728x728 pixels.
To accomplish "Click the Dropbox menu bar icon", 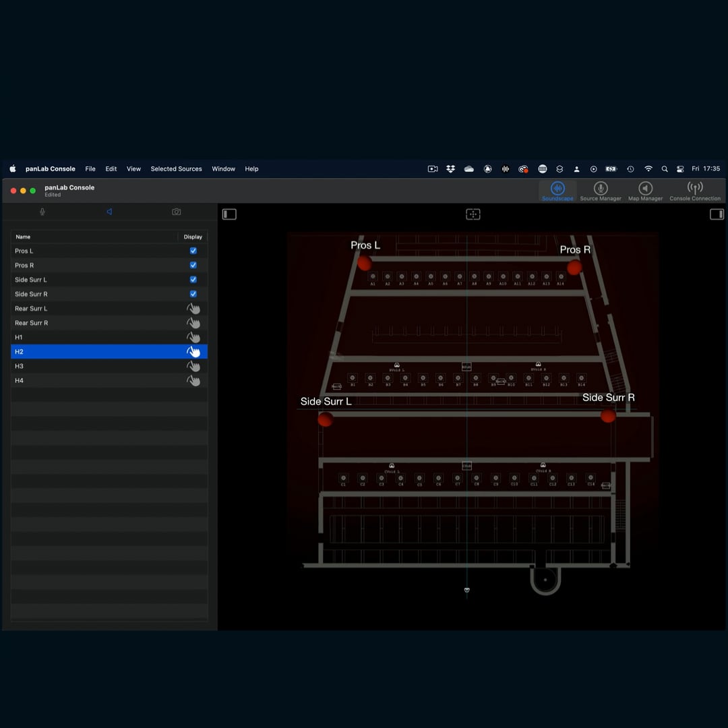I will 450,169.
